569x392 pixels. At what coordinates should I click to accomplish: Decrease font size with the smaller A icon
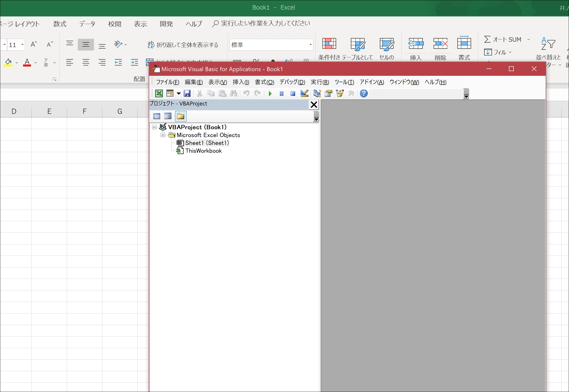[50, 44]
